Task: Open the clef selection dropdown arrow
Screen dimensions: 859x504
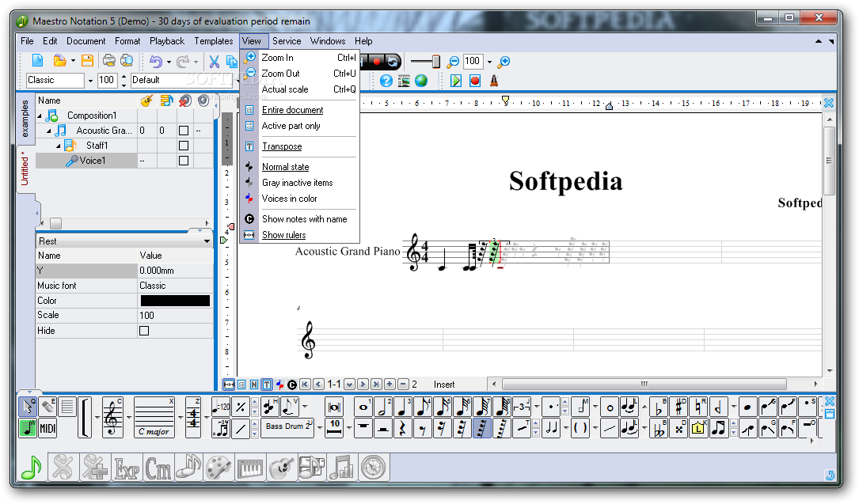Action: pyautogui.click(x=129, y=418)
